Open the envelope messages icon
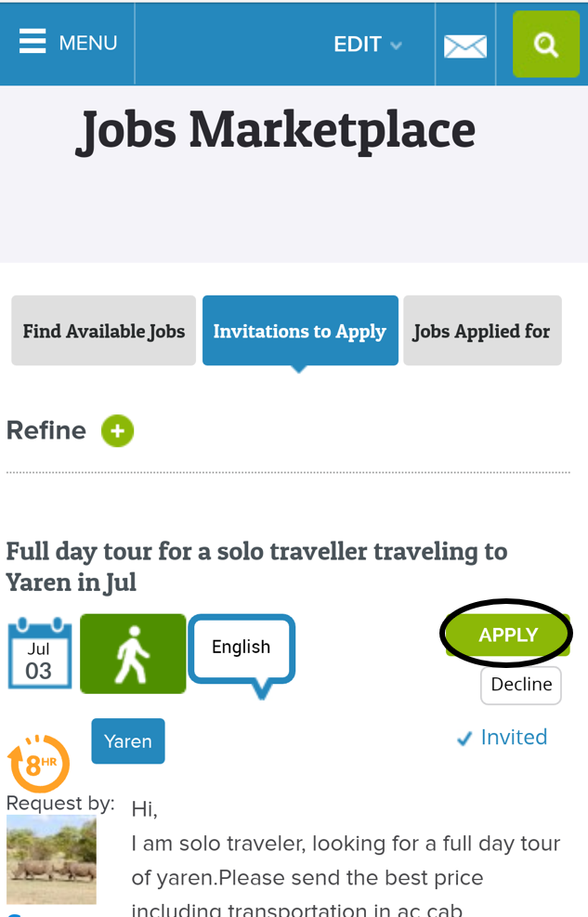The height and width of the screenshot is (917, 588). pyautogui.click(x=465, y=46)
